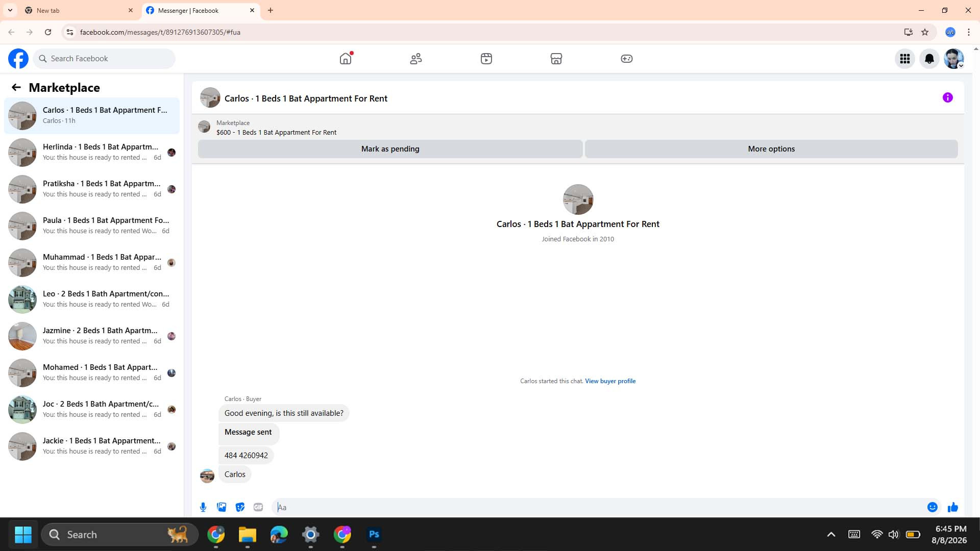980x551 pixels.
Task: Open the Marketplace storefront icon
Action: click(556, 59)
